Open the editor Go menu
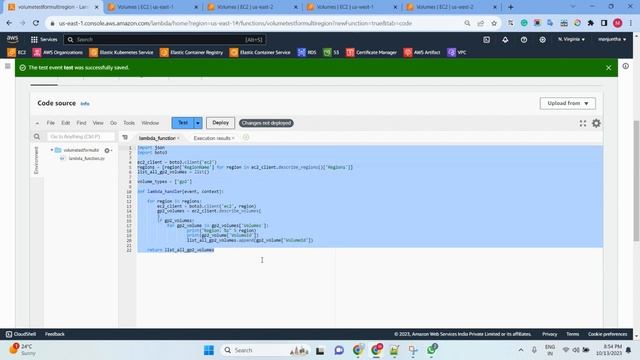This screenshot has height=360, width=640. pyautogui.click(x=113, y=123)
